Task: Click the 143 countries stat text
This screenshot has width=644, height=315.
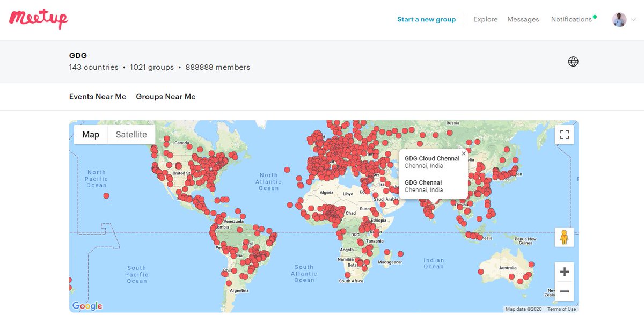Action: point(94,67)
